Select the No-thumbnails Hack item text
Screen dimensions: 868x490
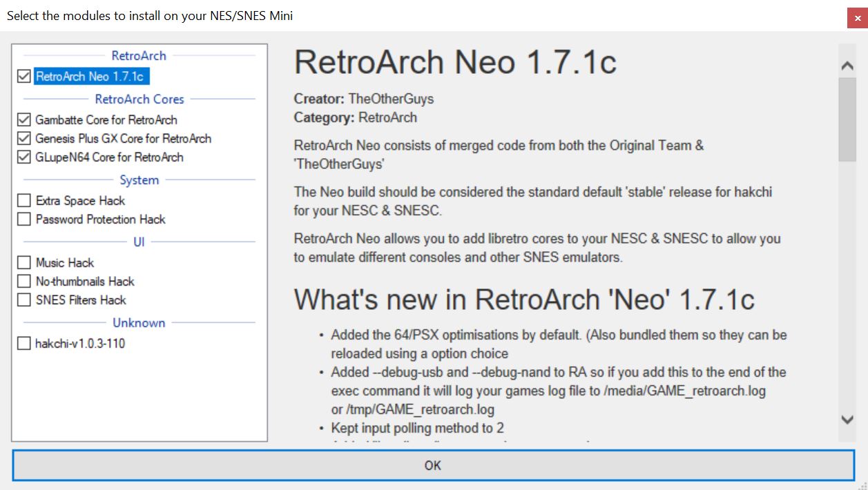point(85,282)
